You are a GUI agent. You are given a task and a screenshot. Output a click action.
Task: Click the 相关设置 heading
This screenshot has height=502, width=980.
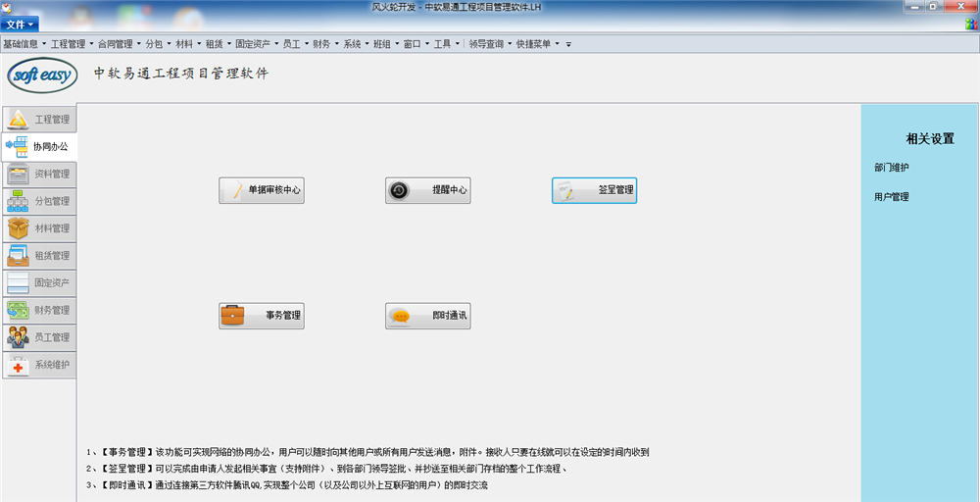pyautogui.click(x=930, y=139)
